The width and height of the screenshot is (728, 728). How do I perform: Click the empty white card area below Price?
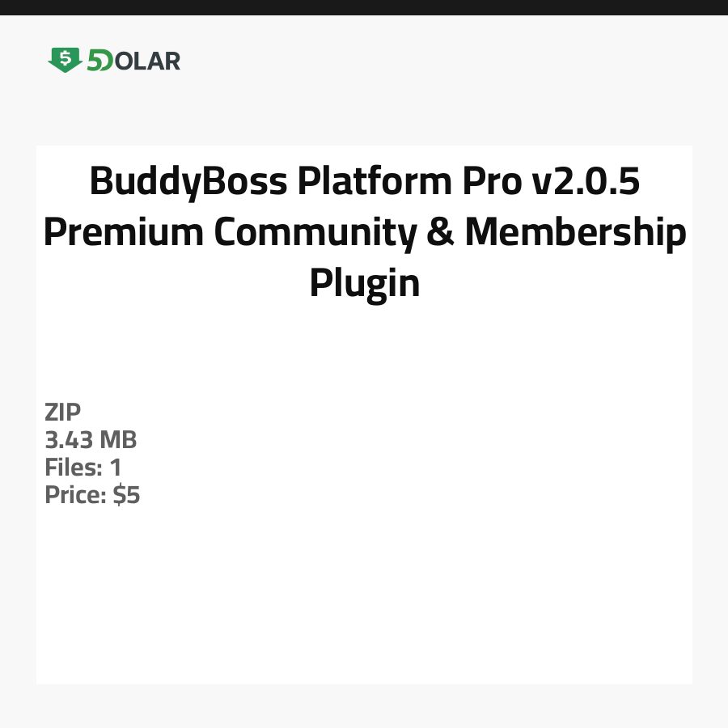click(364, 599)
